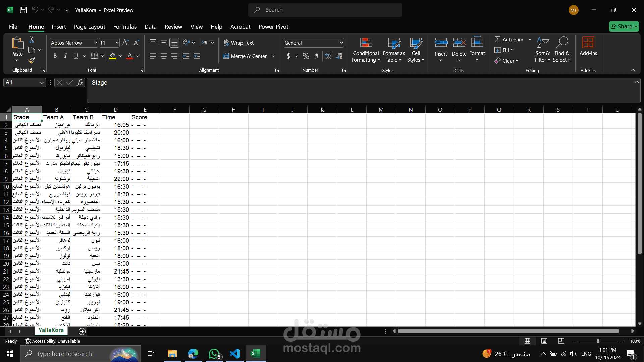Image resolution: width=644 pixels, height=362 pixels.
Task: Expand the formula bar
Action: [x=636, y=82]
